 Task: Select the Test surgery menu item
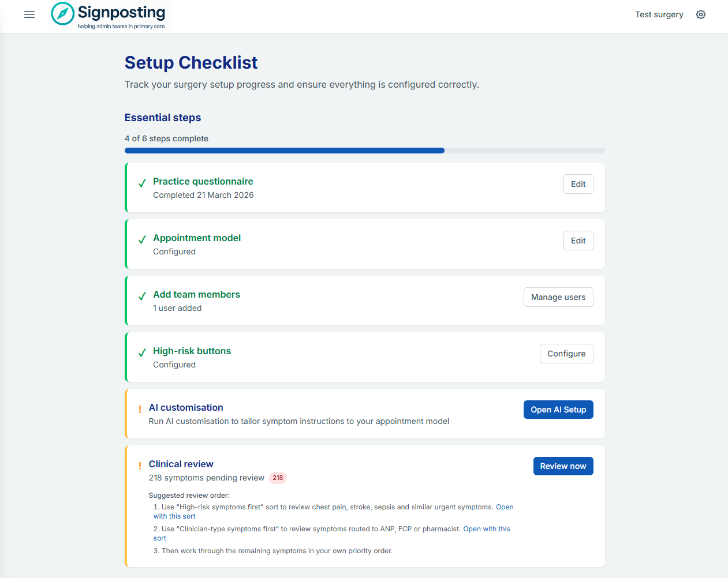tap(659, 14)
